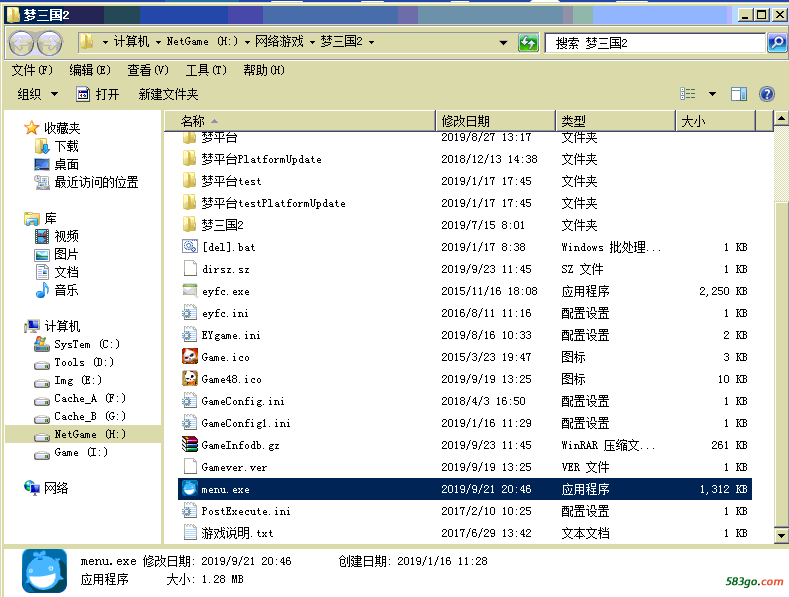Image resolution: width=789 pixels, height=597 pixels.
Task: Click the green refresh button beside address bar
Action: point(528,43)
